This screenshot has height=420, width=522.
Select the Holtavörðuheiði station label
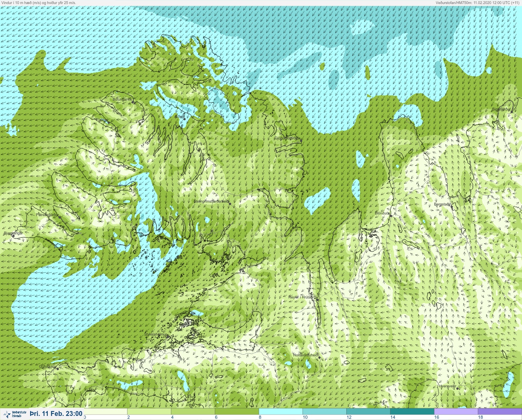tap(305, 355)
